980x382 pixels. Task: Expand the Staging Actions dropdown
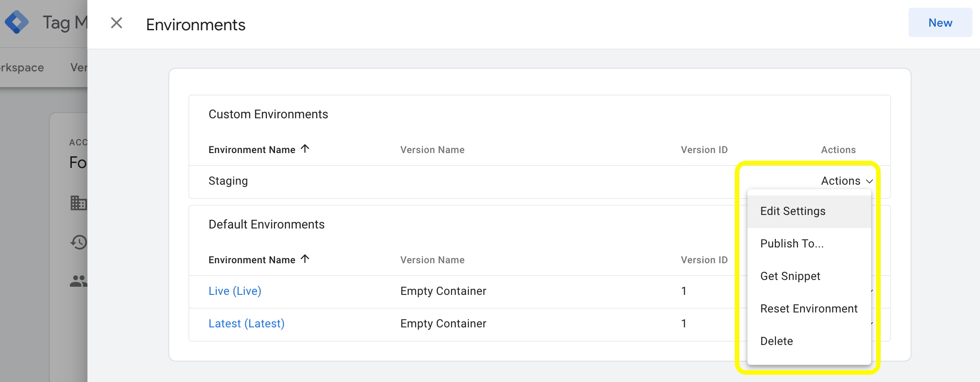click(x=847, y=181)
